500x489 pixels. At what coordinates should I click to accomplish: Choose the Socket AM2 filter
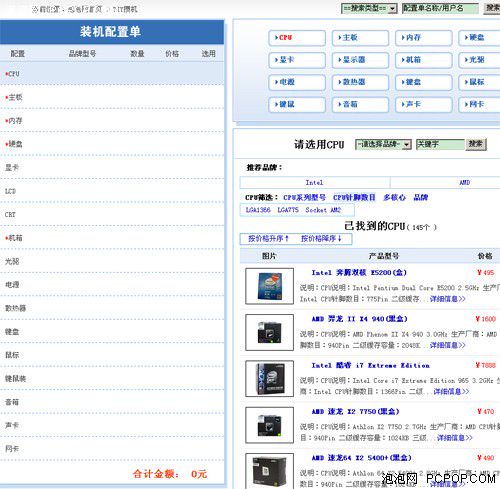323,210
